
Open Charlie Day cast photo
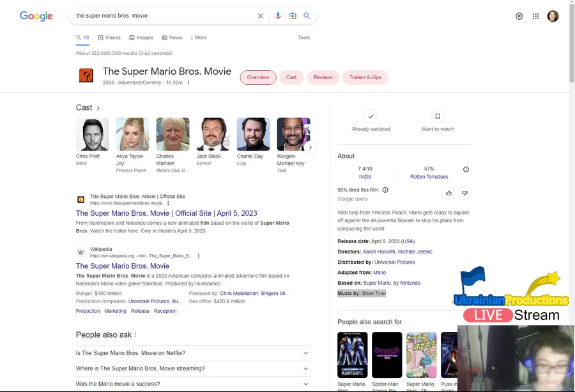tap(254, 134)
